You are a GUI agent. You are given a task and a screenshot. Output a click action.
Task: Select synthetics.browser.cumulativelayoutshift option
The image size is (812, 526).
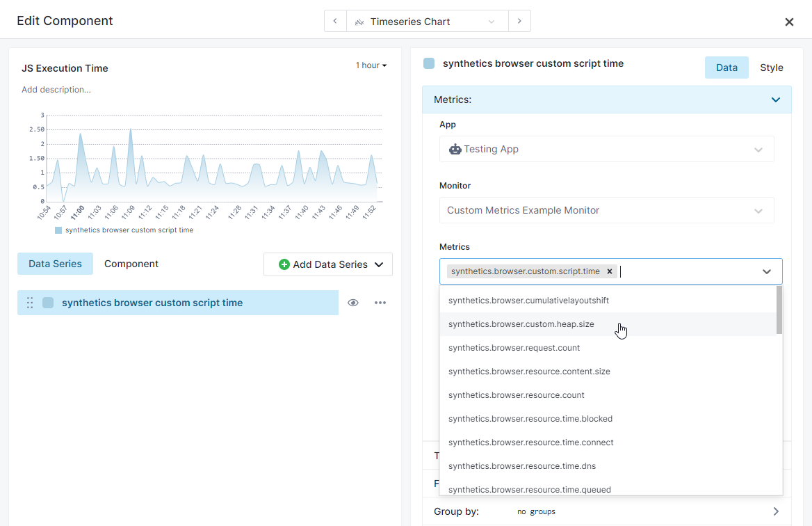pyautogui.click(x=608, y=301)
